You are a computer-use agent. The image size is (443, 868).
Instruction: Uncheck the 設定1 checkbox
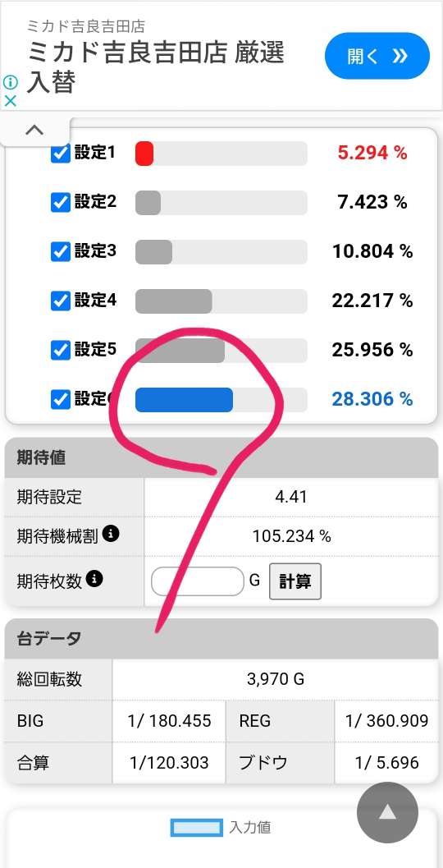coord(60,154)
